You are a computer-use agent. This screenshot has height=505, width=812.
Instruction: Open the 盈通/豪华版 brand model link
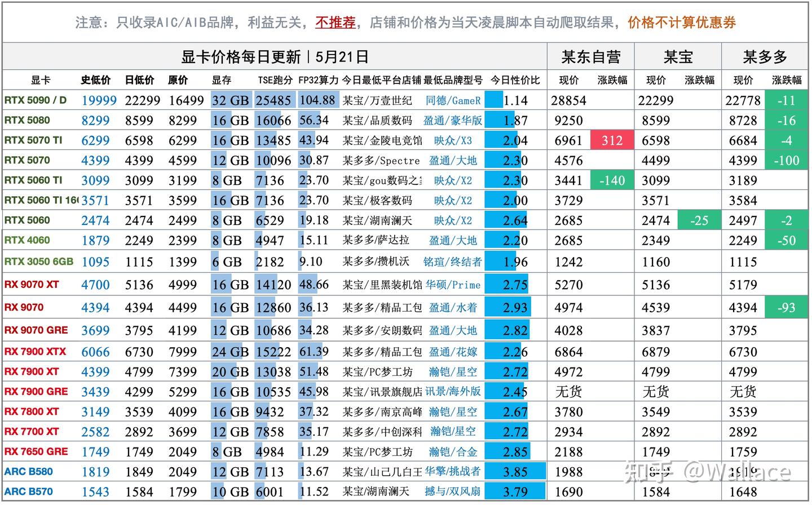point(453,121)
